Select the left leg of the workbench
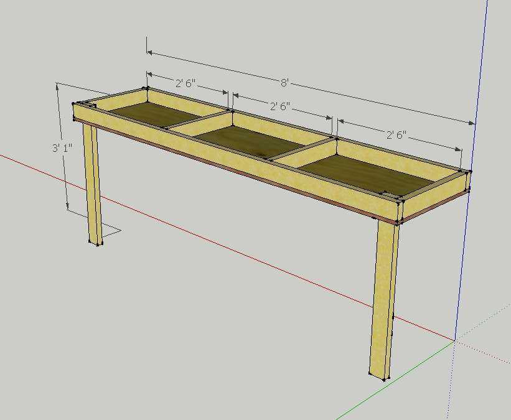This screenshot has height=420, width=511. 93,184
